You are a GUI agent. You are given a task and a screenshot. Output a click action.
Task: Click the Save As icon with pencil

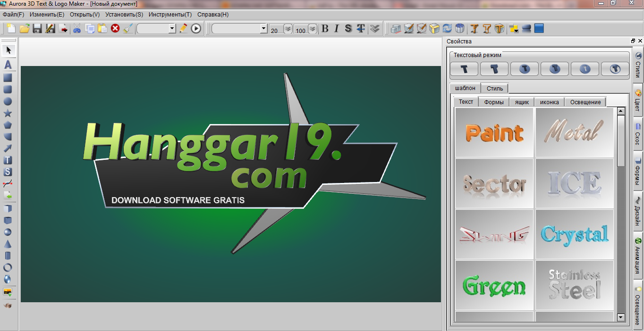coord(50,29)
